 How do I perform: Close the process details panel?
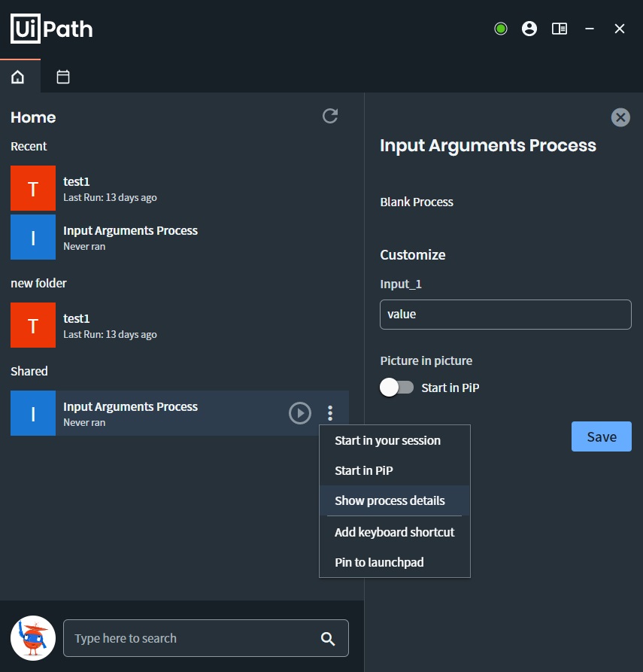[620, 117]
